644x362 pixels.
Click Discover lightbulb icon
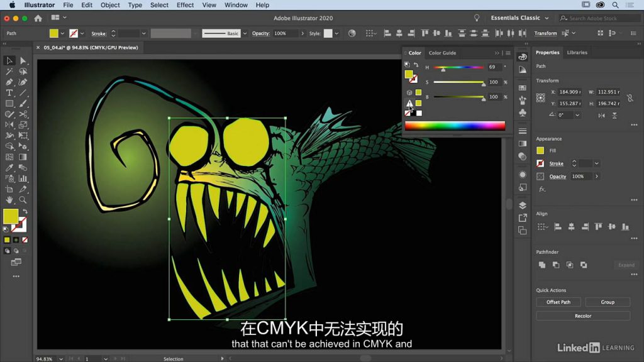coord(477,18)
